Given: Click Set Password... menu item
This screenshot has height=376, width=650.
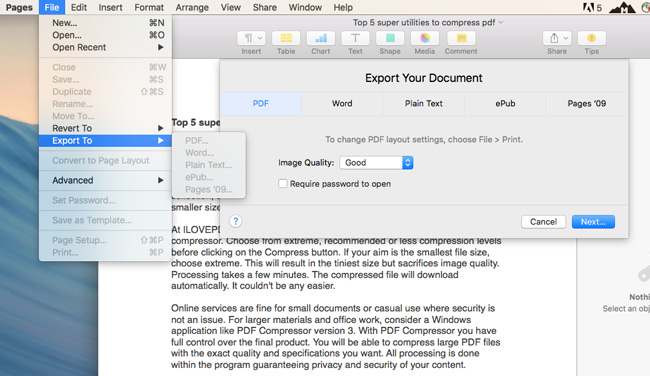Looking at the screenshot, I should pyautogui.click(x=105, y=200).
